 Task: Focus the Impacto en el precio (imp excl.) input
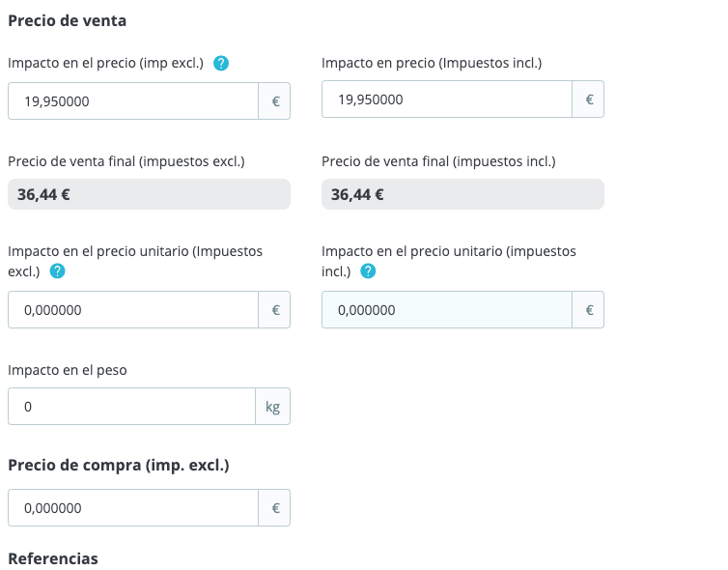pyautogui.click(x=133, y=100)
